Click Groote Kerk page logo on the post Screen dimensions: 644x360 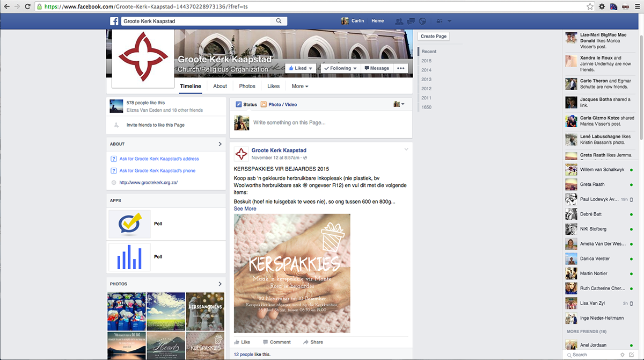[241, 154]
